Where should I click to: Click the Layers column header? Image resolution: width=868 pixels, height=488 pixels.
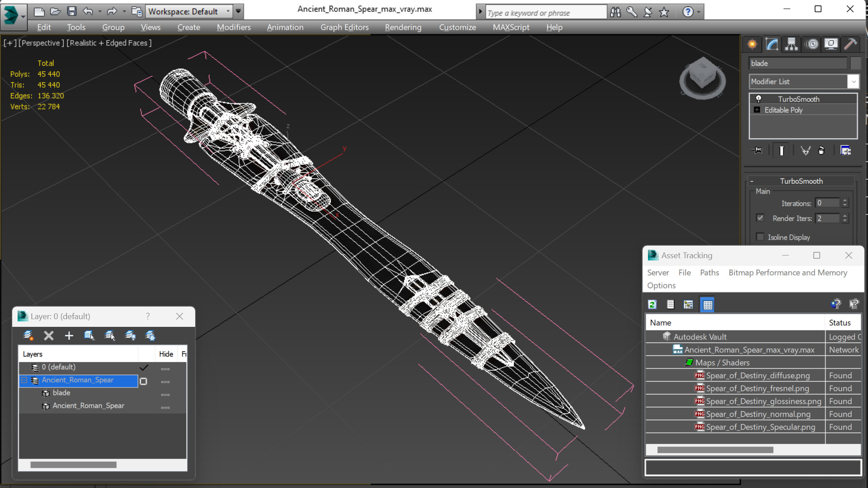(78, 354)
